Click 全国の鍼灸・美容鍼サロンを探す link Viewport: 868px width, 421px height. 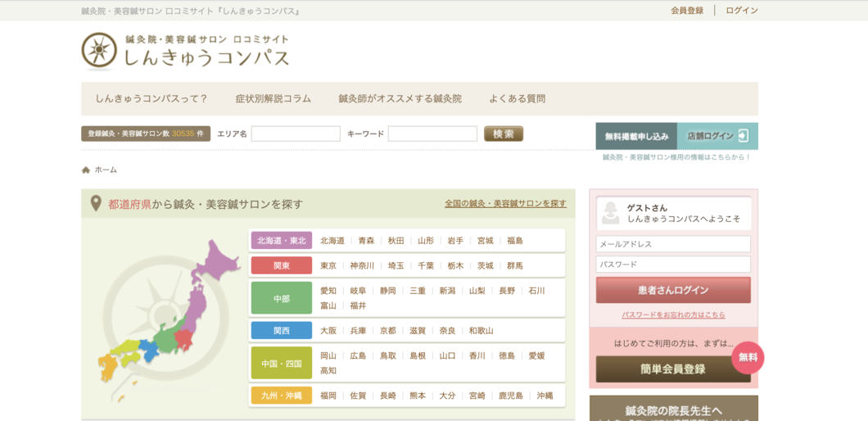505,204
